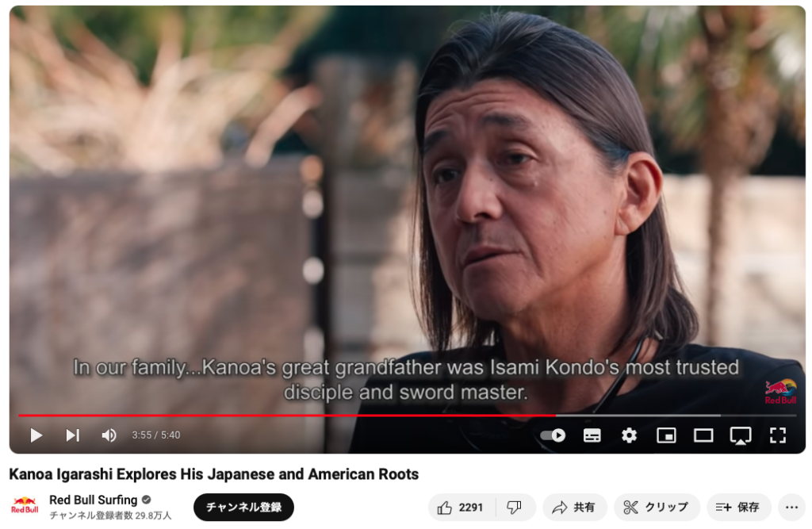The width and height of the screenshot is (812, 529).
Task: Click the Red Bull channel avatar
Action: tap(25, 505)
